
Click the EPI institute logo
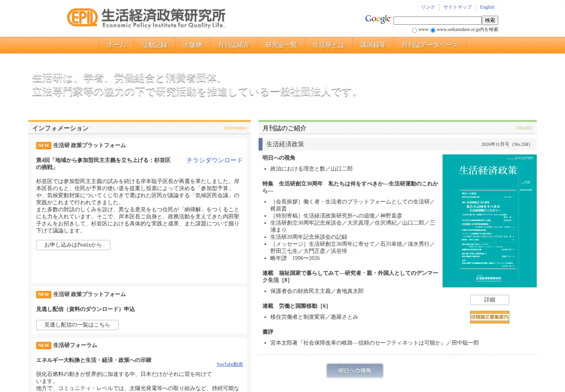pyautogui.click(x=146, y=18)
